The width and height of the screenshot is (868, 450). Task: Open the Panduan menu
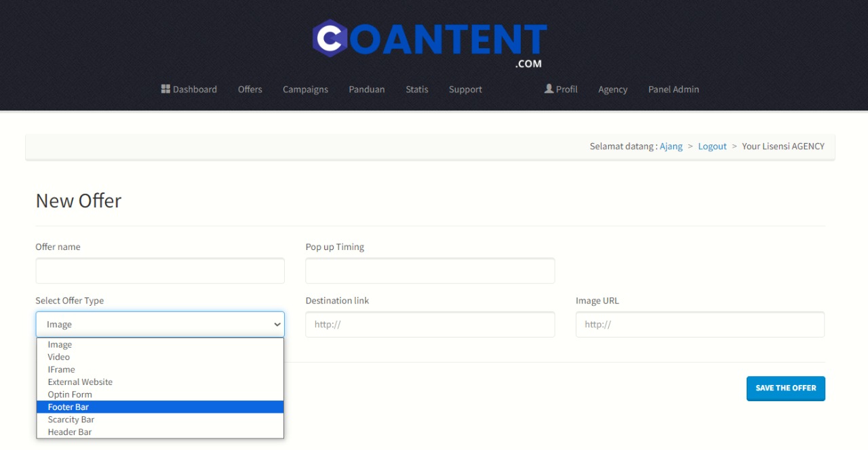(366, 89)
